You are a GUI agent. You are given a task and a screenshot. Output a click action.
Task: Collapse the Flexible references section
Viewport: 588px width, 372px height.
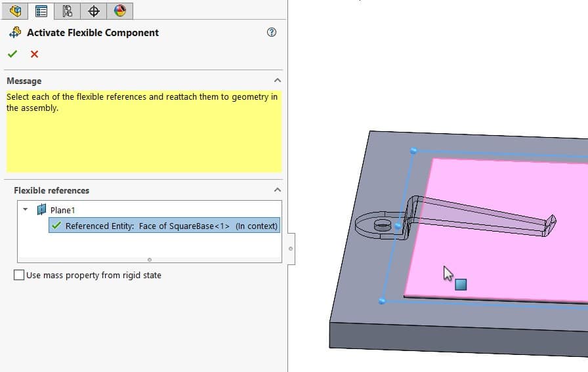(278, 190)
